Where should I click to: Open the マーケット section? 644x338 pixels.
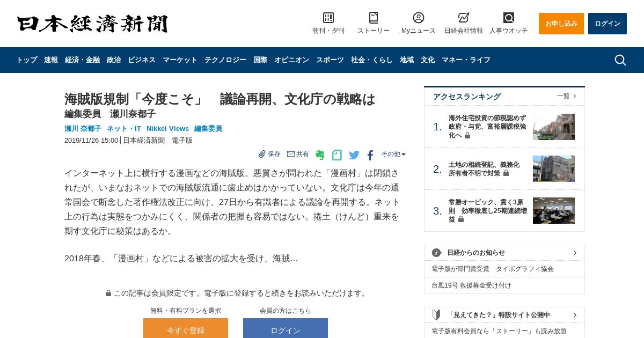(x=180, y=60)
